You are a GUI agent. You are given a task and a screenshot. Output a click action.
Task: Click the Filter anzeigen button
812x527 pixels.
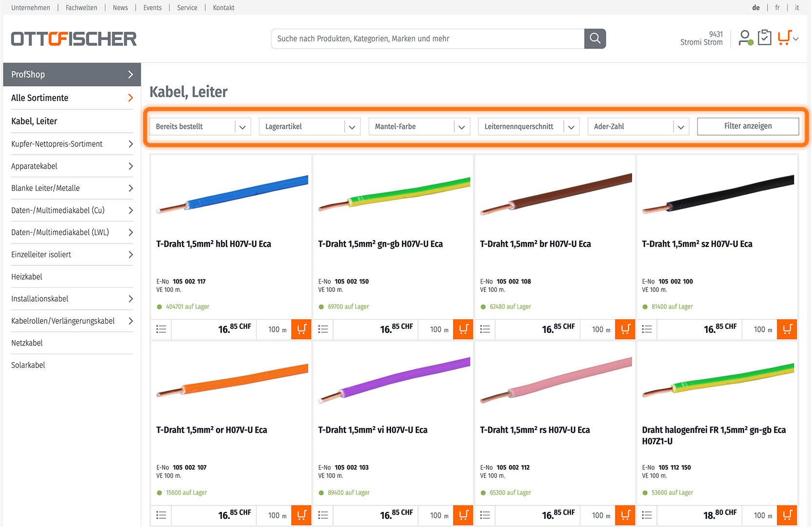tap(748, 126)
